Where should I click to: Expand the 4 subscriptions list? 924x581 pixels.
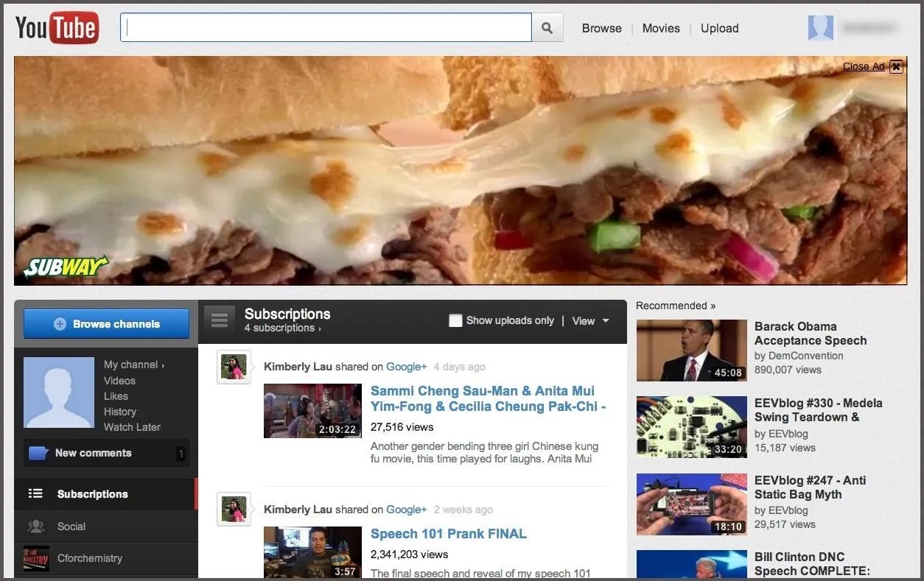283,328
